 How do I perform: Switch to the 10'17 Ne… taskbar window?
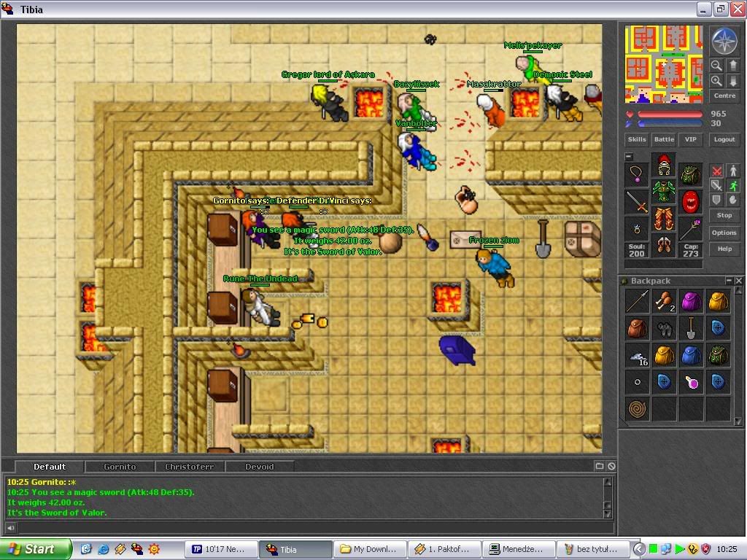click(x=221, y=549)
